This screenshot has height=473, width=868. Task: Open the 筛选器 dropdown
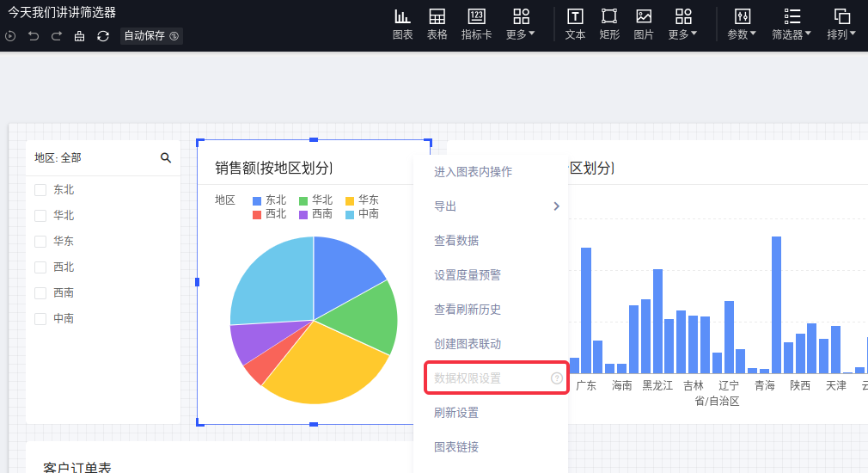click(x=792, y=24)
